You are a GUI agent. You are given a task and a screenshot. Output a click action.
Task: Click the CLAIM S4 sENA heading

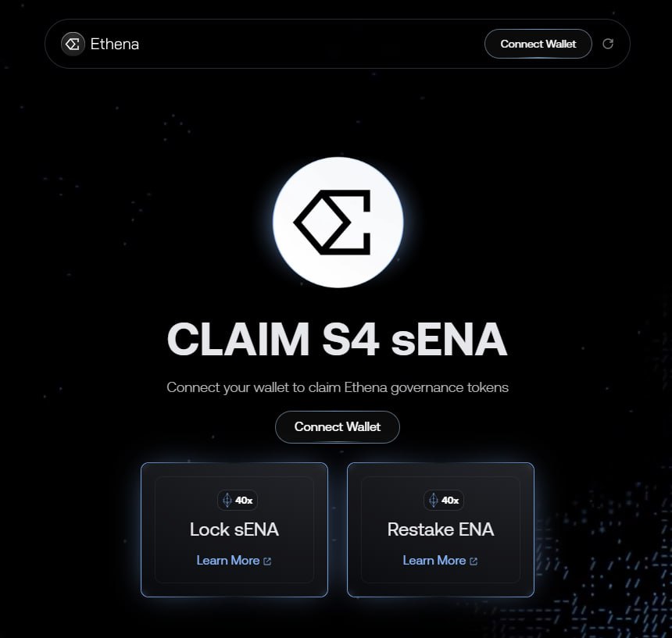338,340
